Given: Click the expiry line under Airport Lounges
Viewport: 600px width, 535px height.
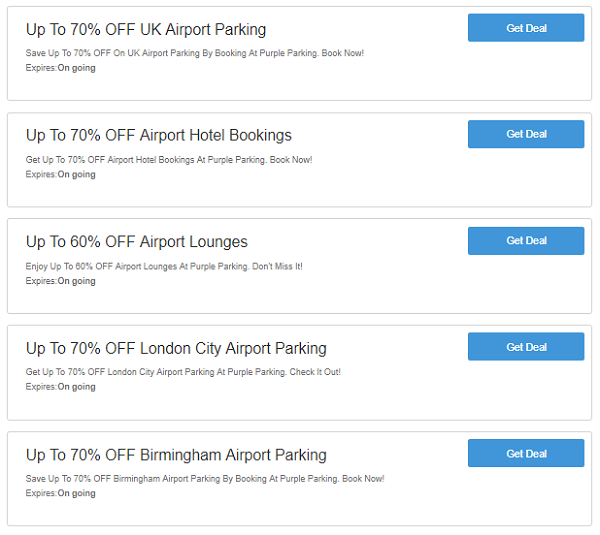Looking at the screenshot, I should click(x=60, y=281).
